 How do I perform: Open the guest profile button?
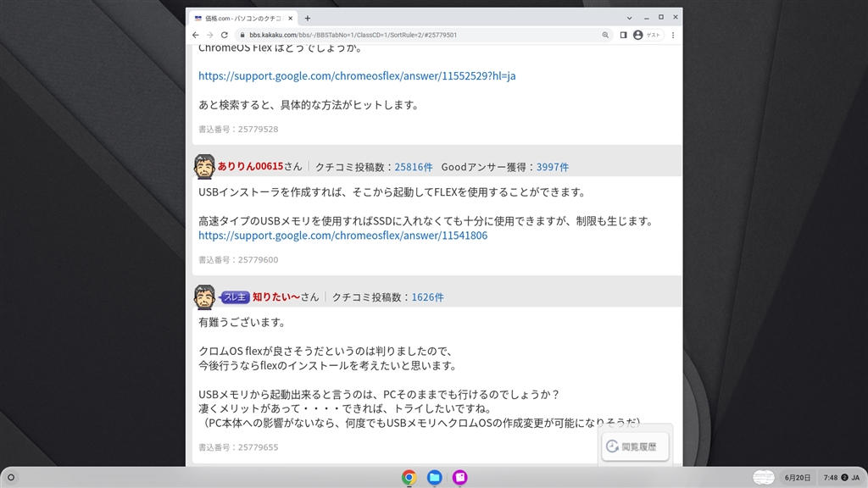coord(647,35)
